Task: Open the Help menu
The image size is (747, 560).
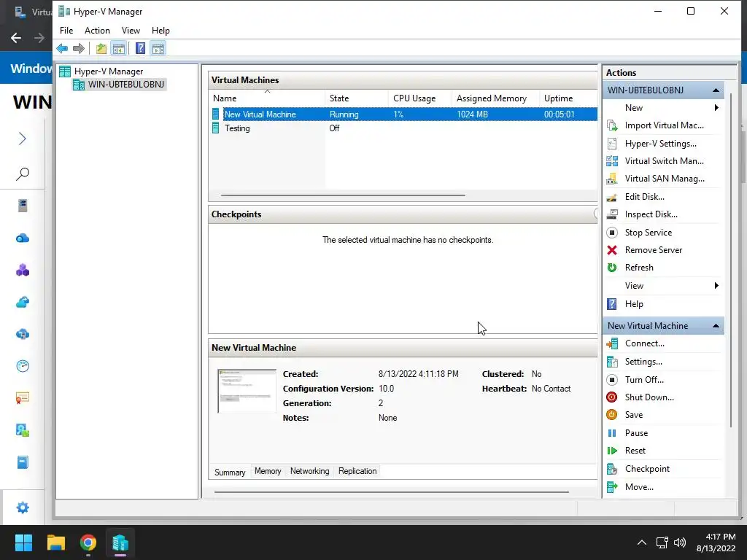Action: coord(160,31)
